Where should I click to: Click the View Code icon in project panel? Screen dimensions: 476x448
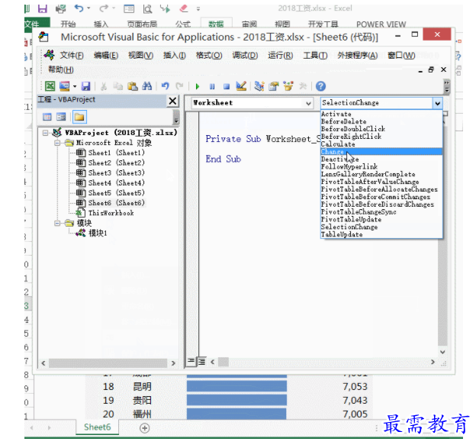coord(47,117)
